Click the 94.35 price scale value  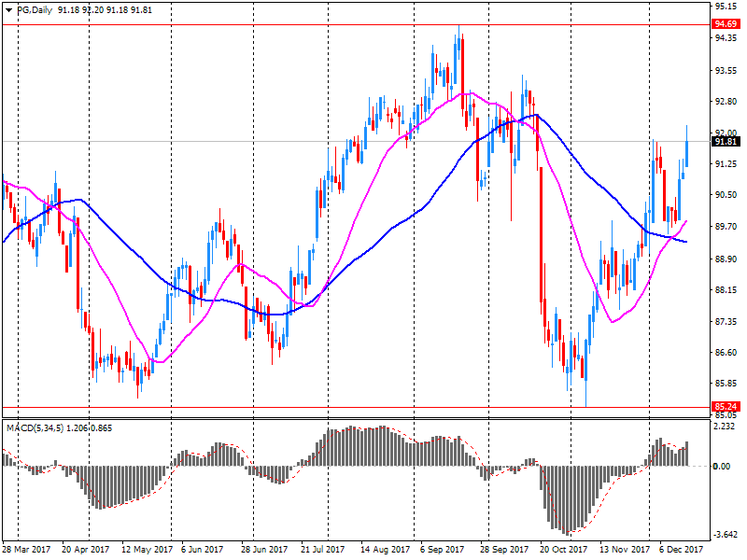click(726, 37)
